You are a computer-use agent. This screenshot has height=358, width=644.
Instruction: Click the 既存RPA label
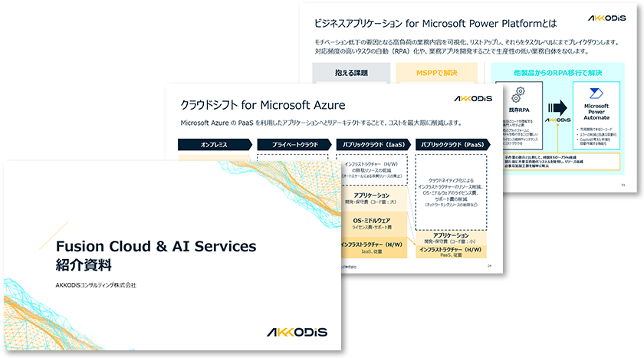click(519, 110)
